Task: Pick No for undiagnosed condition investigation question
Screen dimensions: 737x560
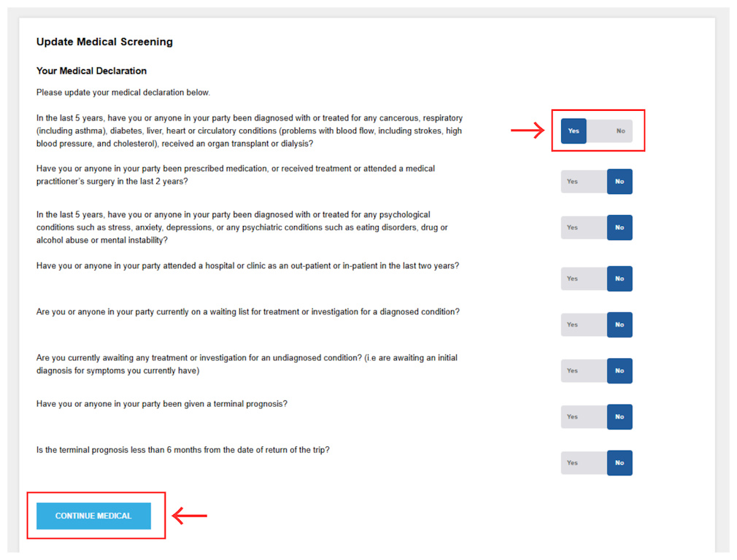Action: pyautogui.click(x=620, y=370)
